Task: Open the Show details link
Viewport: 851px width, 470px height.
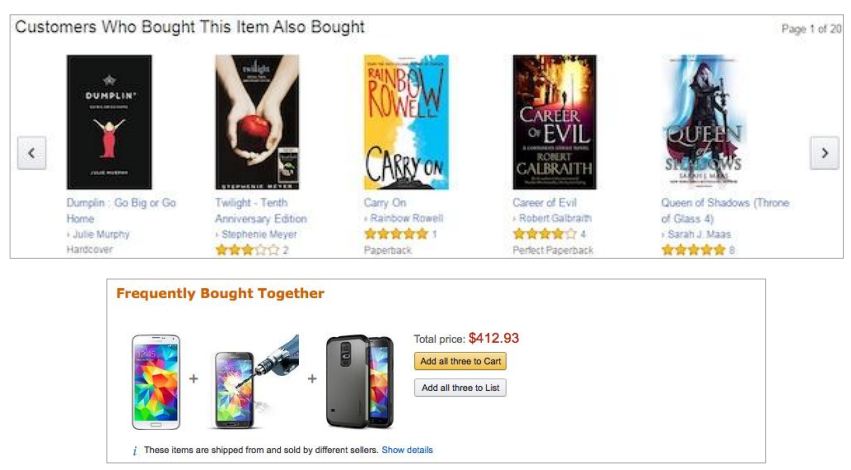Action: (407, 450)
